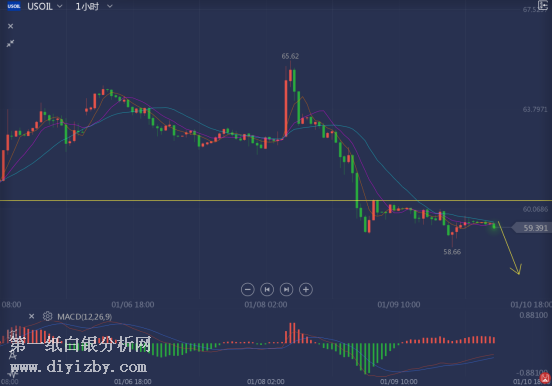Jump to the latest candles button
The width and height of the screenshot is (553, 387).
pyautogui.click(x=286, y=290)
